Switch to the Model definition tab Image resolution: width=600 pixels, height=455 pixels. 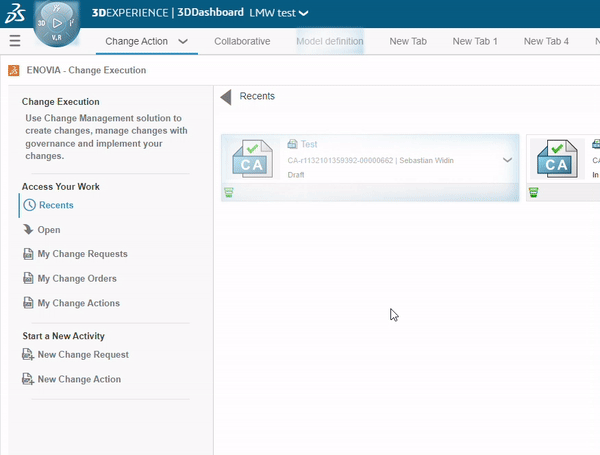(x=330, y=41)
